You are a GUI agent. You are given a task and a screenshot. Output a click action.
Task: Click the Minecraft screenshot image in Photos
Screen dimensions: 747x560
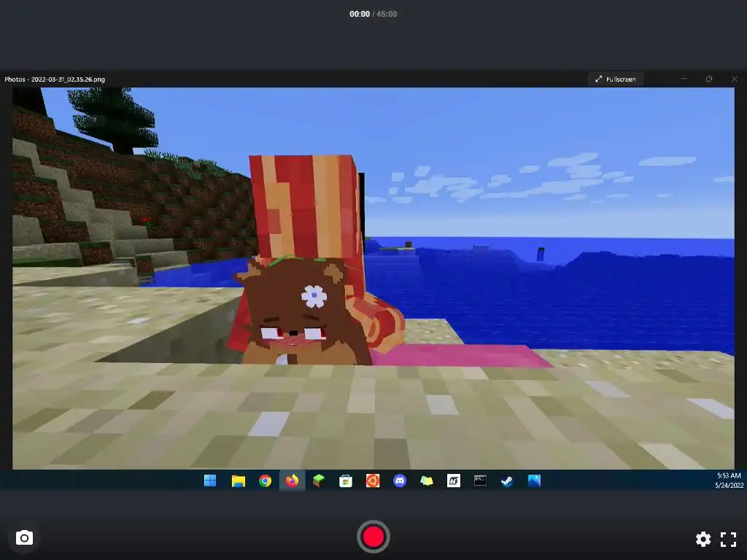(373, 278)
